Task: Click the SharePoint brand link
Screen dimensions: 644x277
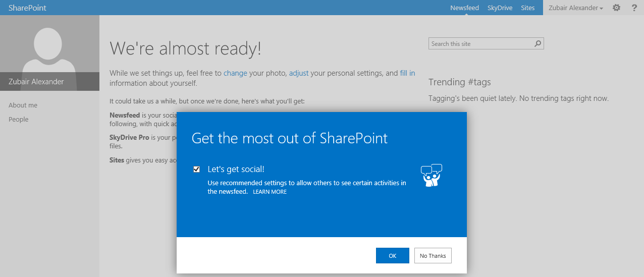Action: pos(27,8)
